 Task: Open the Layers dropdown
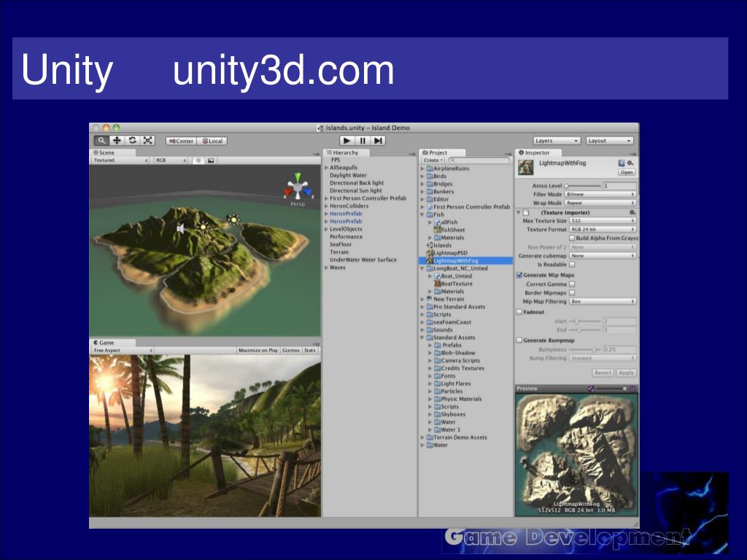coord(556,141)
